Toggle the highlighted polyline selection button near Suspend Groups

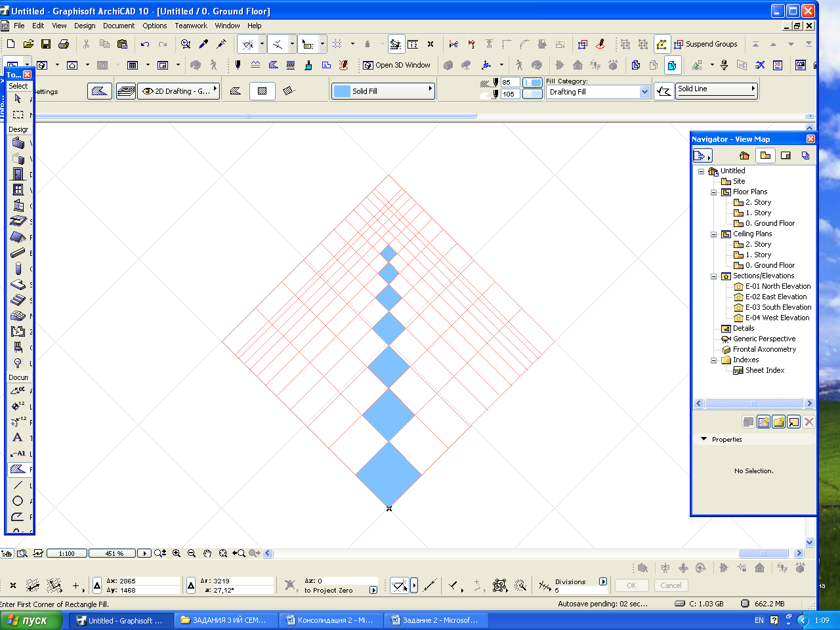(662, 44)
